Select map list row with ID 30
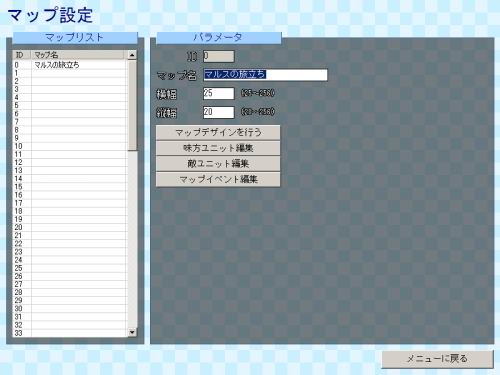The width and height of the screenshot is (500, 375). pos(70,308)
